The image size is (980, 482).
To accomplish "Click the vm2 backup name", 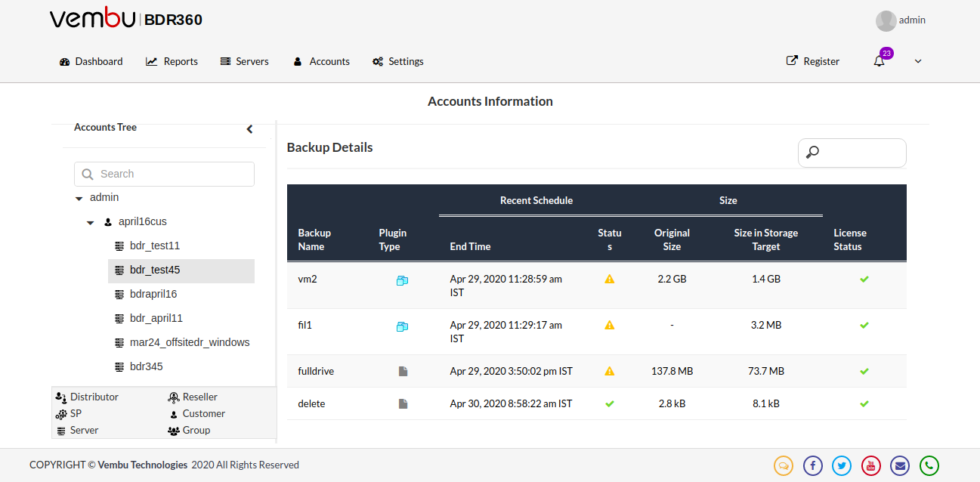I will point(308,279).
